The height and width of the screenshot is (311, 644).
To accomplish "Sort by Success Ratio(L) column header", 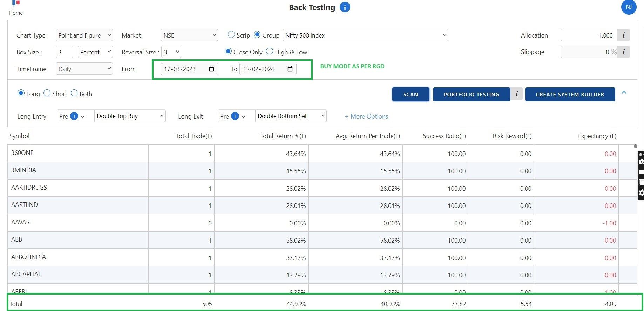I will click(x=444, y=136).
